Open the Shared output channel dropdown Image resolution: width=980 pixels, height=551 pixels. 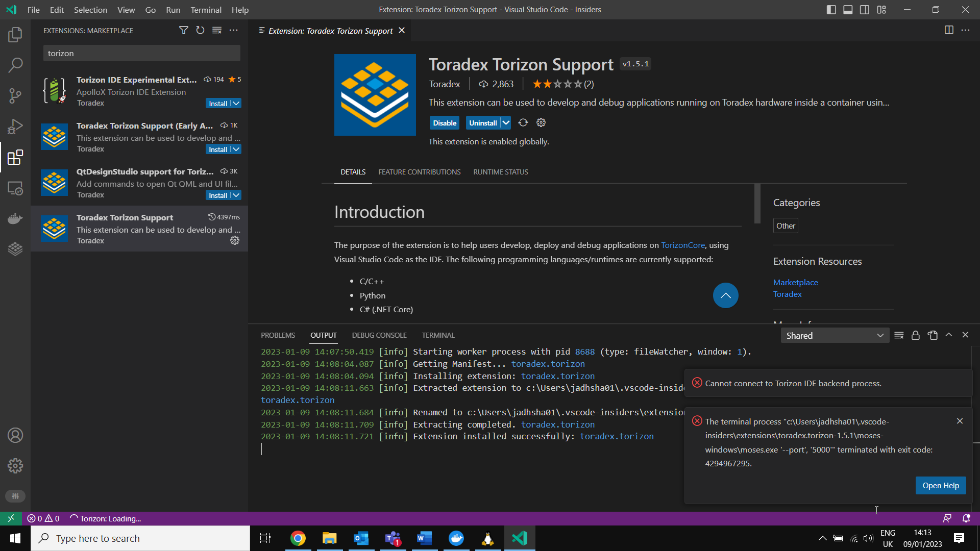click(835, 336)
